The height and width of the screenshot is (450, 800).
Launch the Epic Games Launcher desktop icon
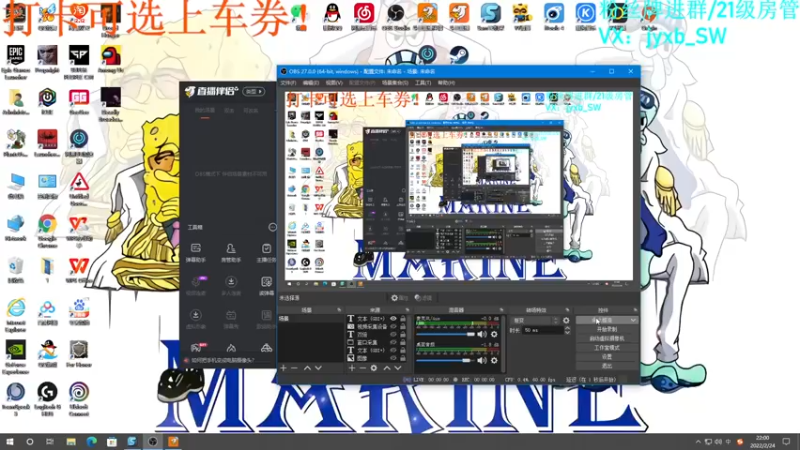coord(16,62)
